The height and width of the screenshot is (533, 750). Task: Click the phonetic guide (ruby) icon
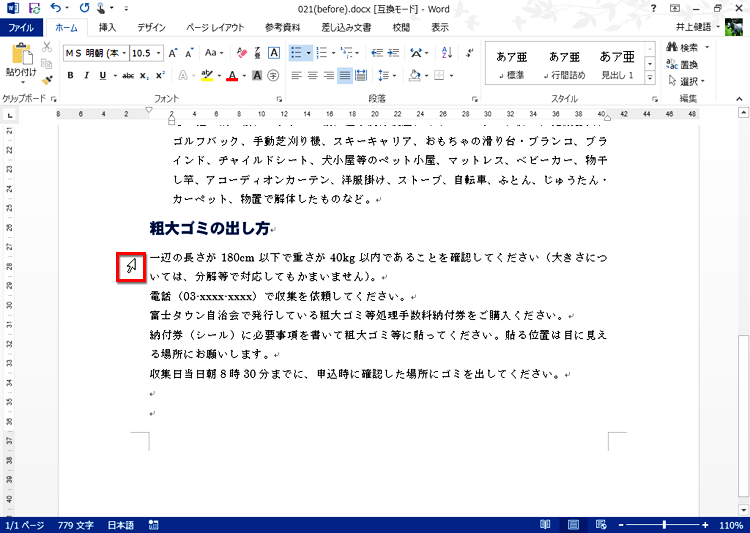(x=258, y=53)
